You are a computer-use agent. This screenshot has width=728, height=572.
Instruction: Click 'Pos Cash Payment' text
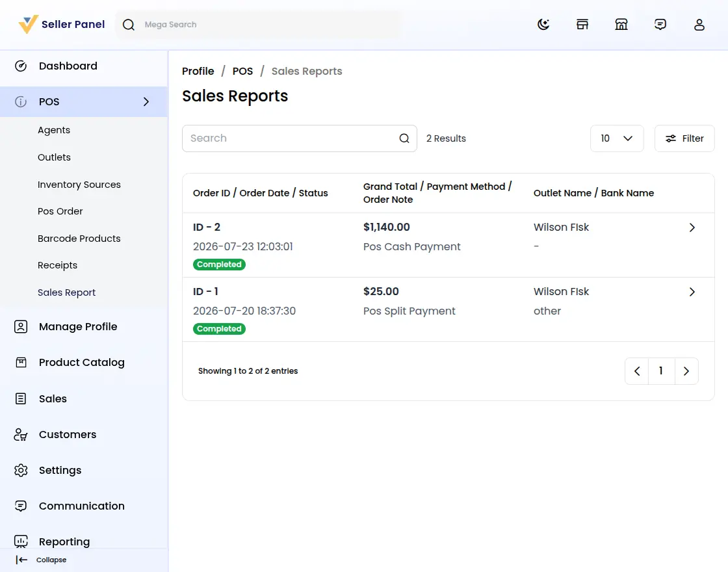412,246
